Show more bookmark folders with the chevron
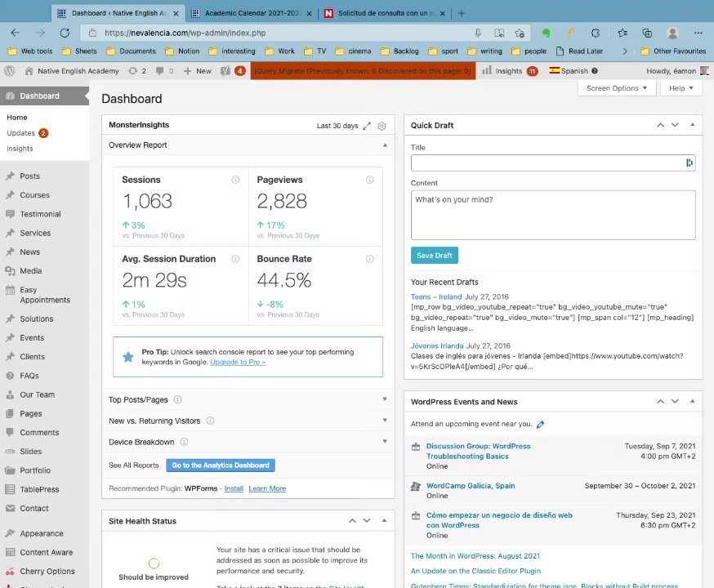 (x=624, y=51)
